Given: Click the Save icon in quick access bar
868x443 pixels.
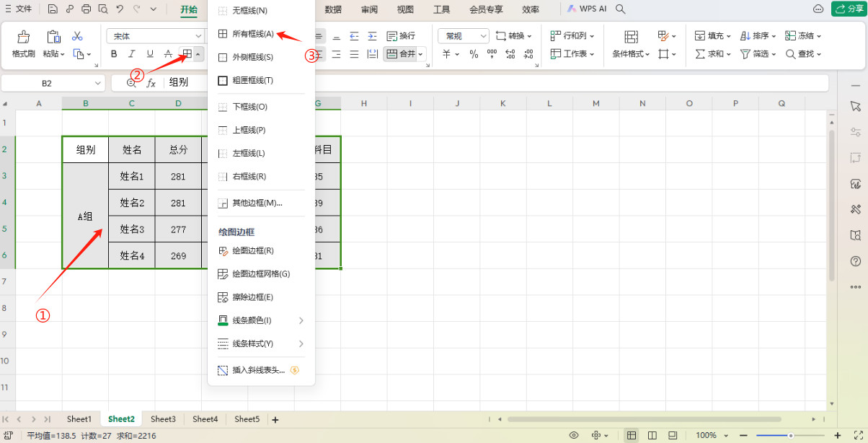Looking at the screenshot, I should pyautogui.click(x=53, y=9).
